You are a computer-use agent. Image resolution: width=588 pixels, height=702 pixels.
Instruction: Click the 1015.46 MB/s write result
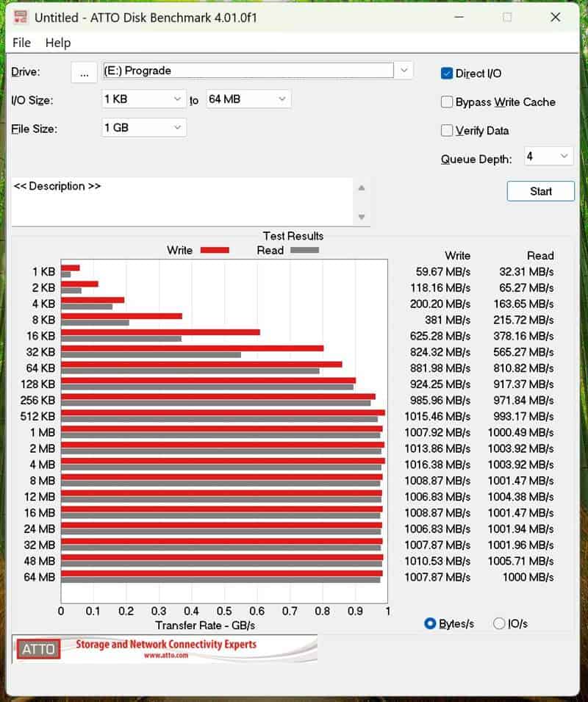point(437,416)
